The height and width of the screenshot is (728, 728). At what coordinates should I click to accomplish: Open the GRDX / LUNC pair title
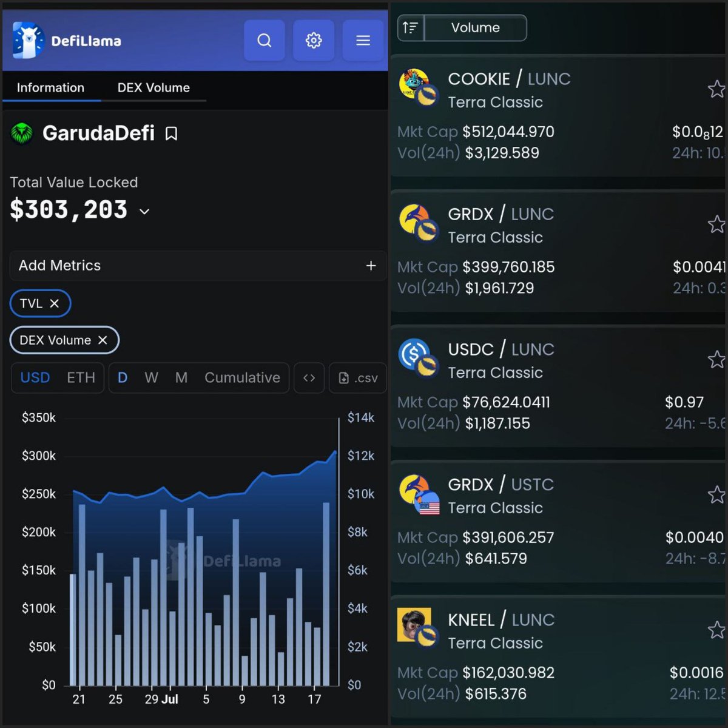500,214
